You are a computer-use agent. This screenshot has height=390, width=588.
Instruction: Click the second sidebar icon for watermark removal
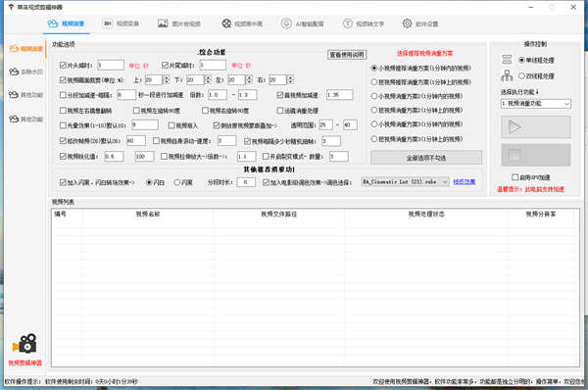point(14,72)
